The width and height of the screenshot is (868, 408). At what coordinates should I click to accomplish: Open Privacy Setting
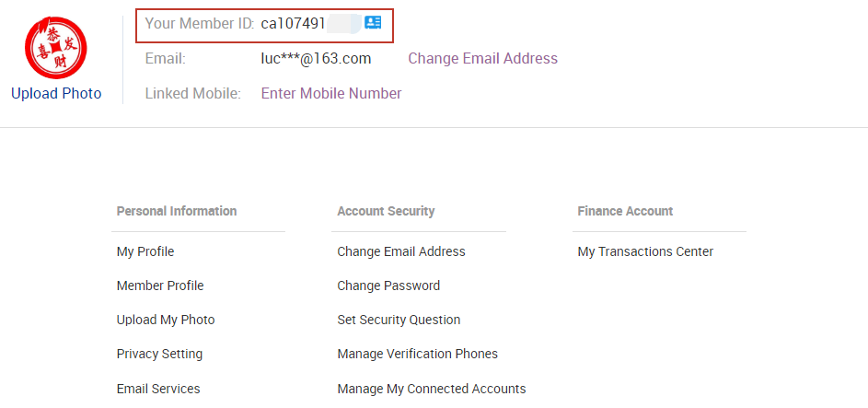(x=159, y=354)
